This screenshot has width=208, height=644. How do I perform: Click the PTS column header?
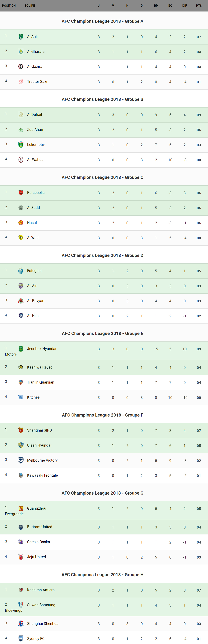point(199,6)
